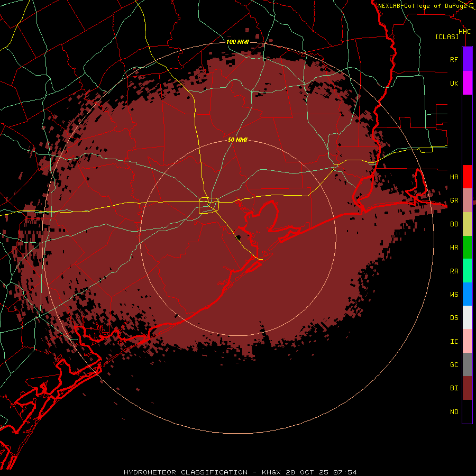
Task: Click the "RA" legend label
Action: (x=454, y=271)
